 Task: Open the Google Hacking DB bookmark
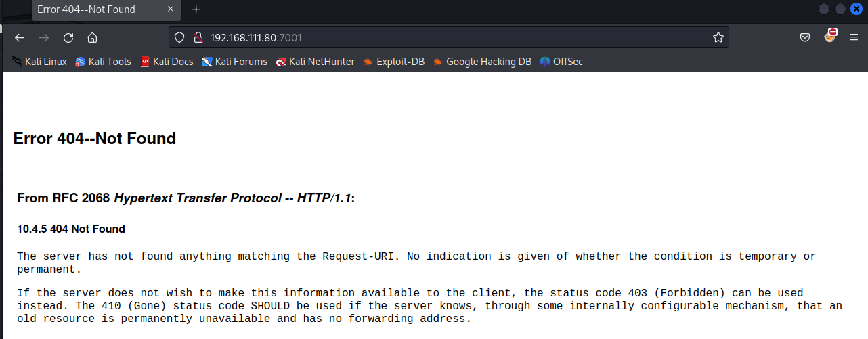(x=482, y=62)
